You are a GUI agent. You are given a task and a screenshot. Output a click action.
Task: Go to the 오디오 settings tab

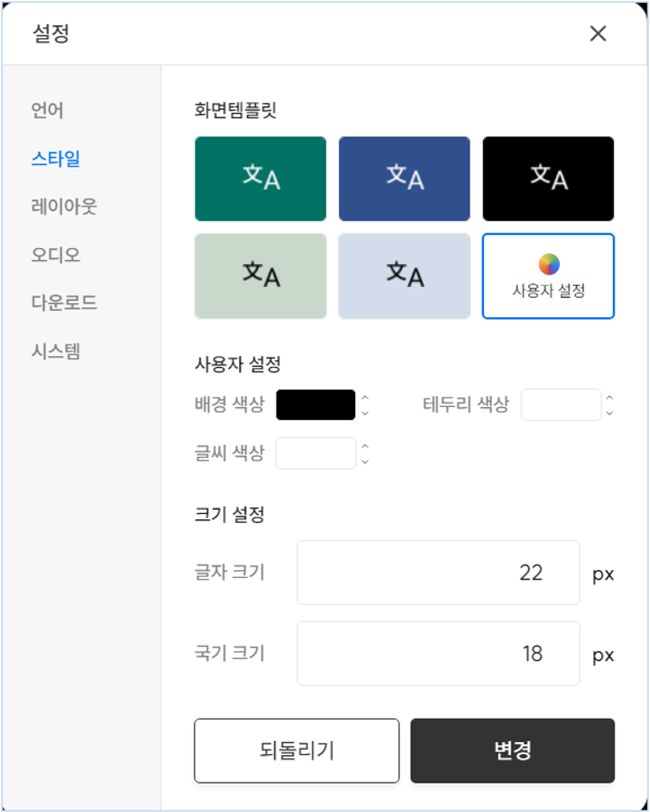coord(55,255)
